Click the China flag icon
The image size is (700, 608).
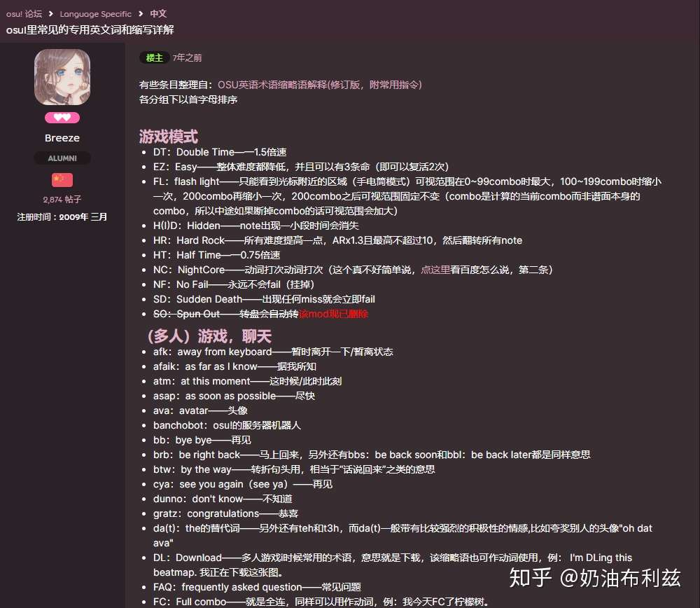[62, 180]
